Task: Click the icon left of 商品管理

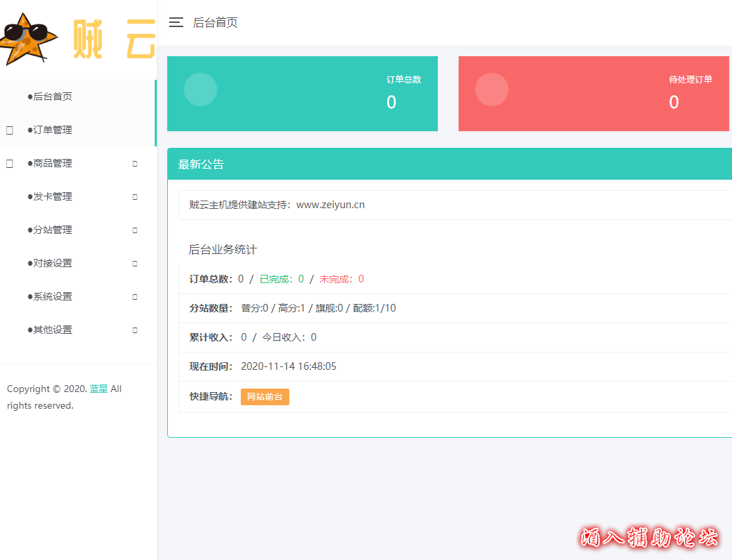Action: click(10, 163)
